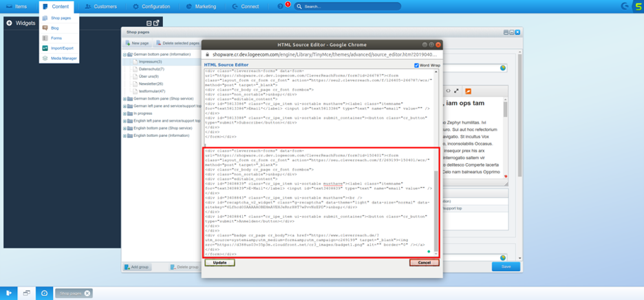This screenshot has width=644, height=300.
Task: Add a widget using the plus icon
Action: [x=9, y=23]
